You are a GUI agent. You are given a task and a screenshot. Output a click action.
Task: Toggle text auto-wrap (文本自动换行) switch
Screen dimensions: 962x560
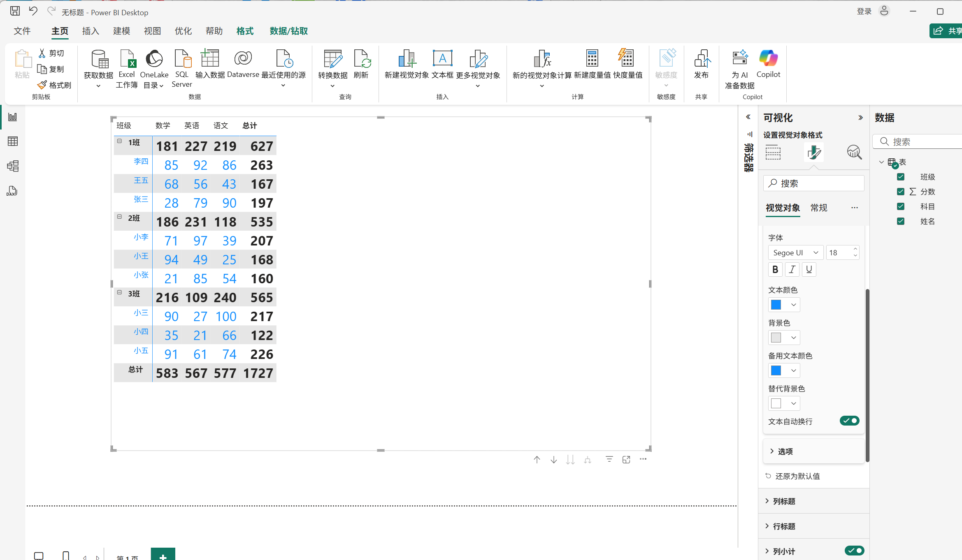point(849,421)
